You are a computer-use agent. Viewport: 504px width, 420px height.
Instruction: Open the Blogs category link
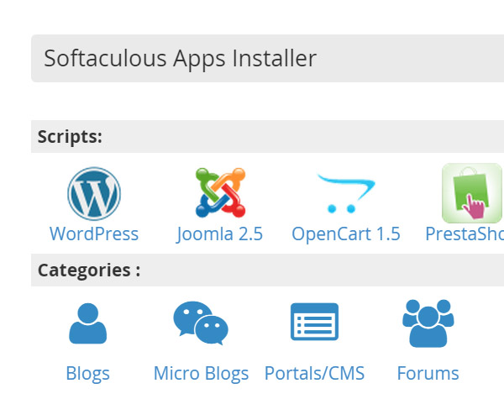[87, 374]
